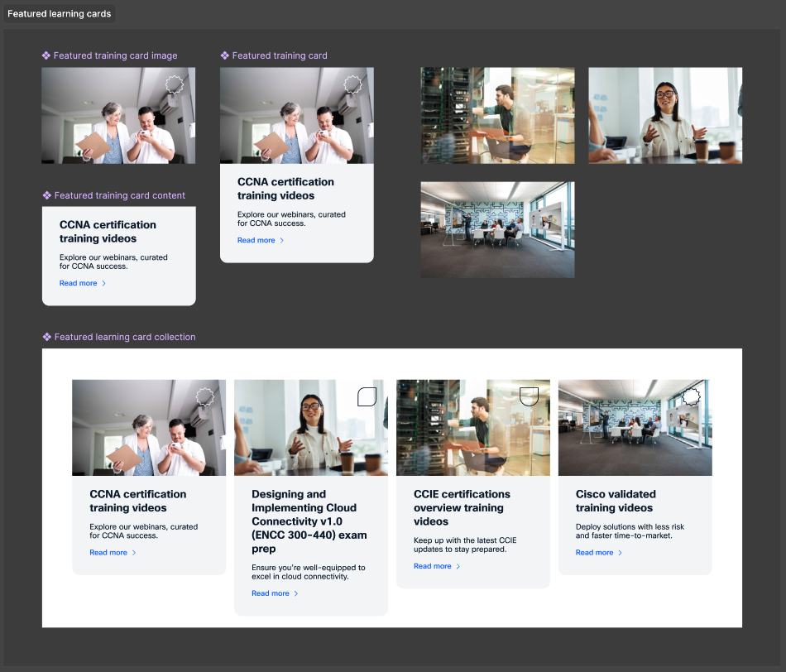Click the 'Featured learning cards' frame label
Viewport: 786px width, 672px height.
click(59, 13)
